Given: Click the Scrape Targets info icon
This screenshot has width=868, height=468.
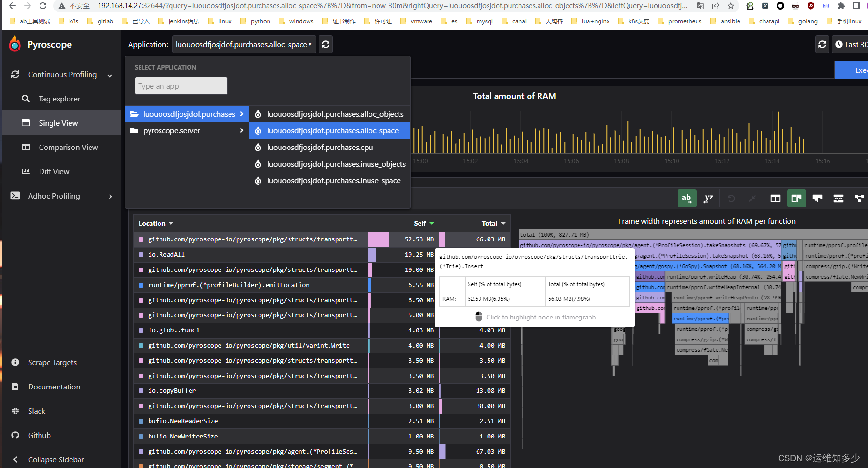Looking at the screenshot, I should [x=15, y=362].
